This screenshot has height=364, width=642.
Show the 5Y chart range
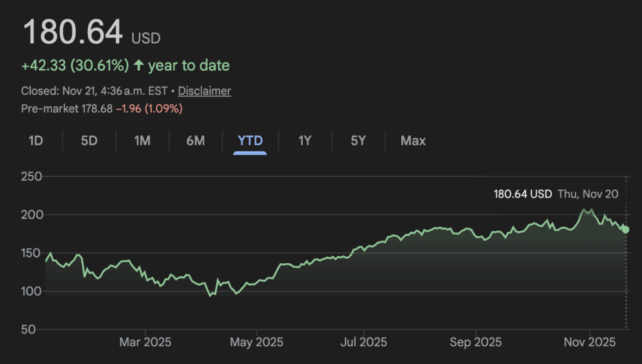click(358, 140)
